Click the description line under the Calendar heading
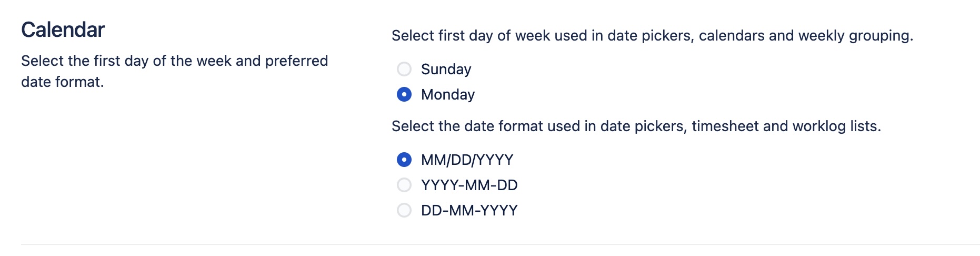The image size is (980, 256). (174, 61)
